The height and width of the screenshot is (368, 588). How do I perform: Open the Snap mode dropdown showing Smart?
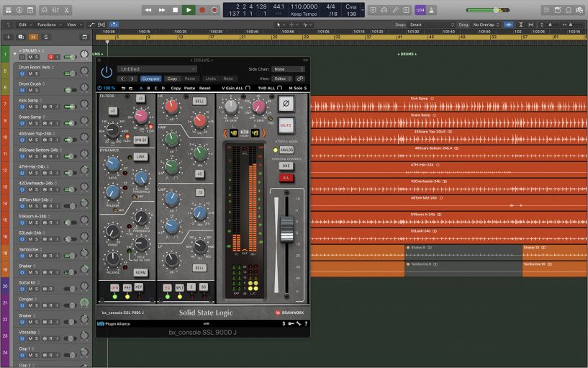tap(432, 24)
